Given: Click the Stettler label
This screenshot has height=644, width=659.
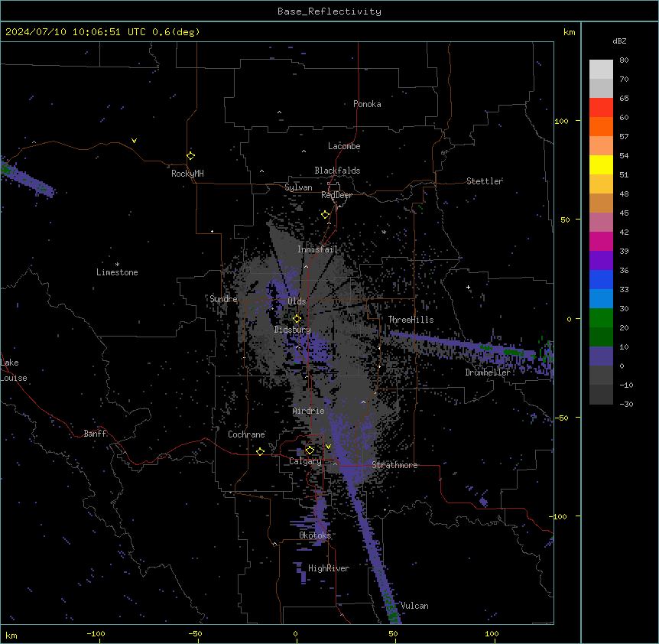Looking at the screenshot, I should pos(485,181).
